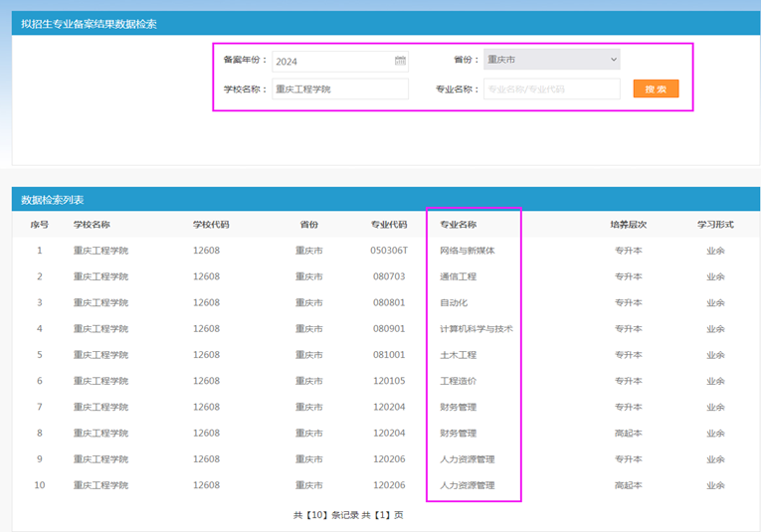Click the 学习形式 column header
This screenshot has width=761, height=532.
click(x=715, y=225)
